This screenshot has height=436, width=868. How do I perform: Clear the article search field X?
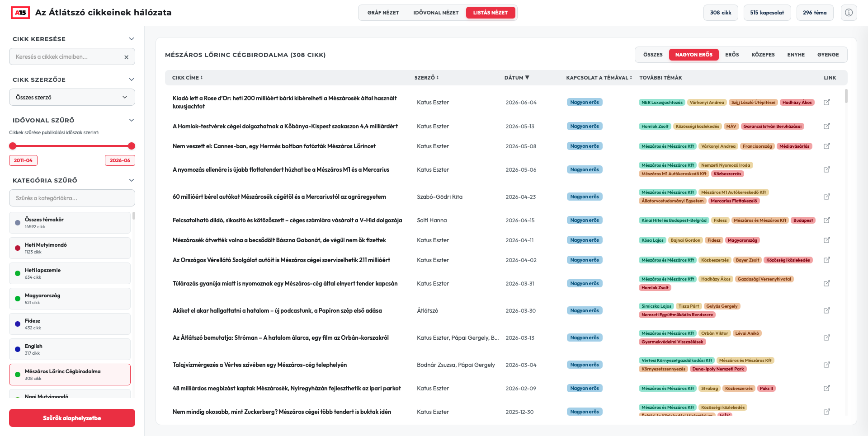127,57
